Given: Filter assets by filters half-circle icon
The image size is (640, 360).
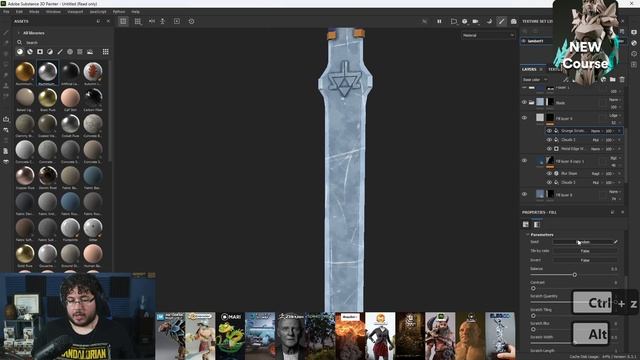Looking at the screenshot, I should 50,52.
